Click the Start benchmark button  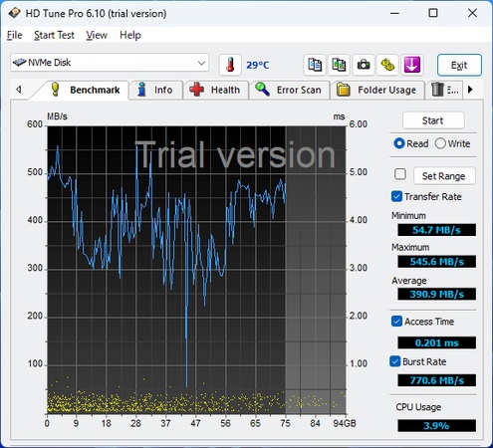pos(433,120)
